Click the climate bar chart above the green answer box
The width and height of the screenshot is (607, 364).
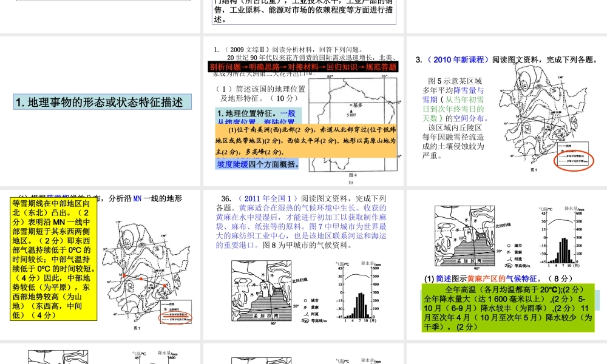tap(561, 237)
